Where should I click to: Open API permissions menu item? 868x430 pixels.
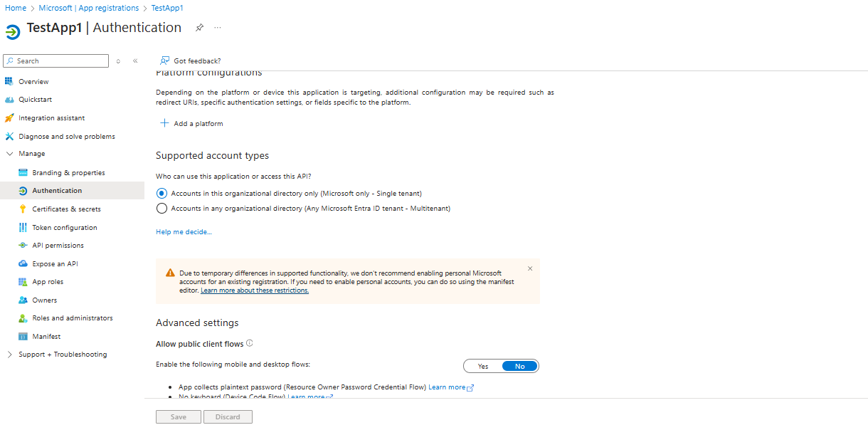[x=58, y=246]
